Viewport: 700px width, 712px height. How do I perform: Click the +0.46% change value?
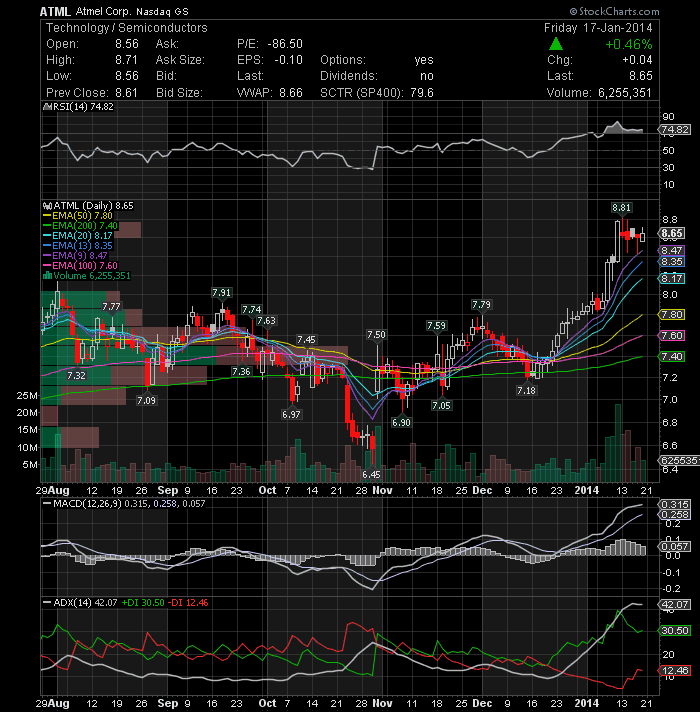pos(628,44)
